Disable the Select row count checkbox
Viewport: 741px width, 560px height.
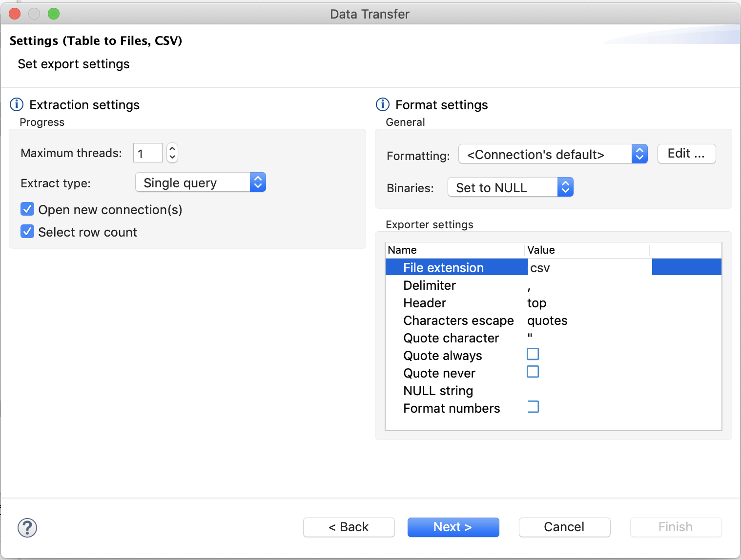28,232
